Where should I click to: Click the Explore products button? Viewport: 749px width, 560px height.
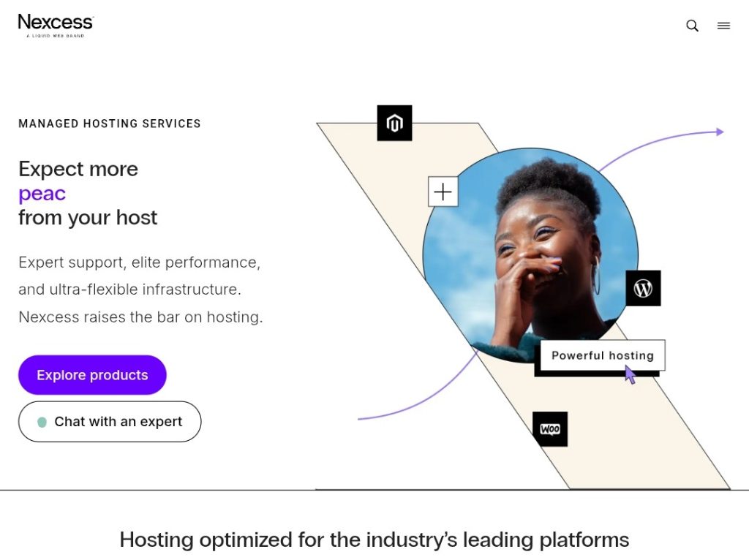coord(92,375)
